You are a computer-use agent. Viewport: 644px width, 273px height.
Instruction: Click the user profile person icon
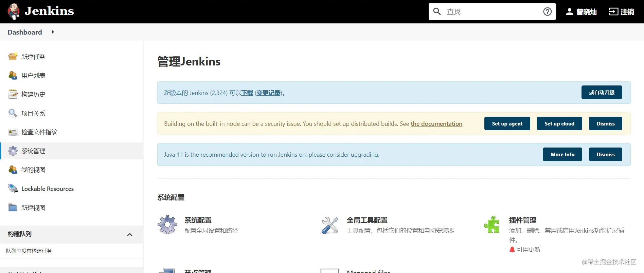(x=570, y=12)
